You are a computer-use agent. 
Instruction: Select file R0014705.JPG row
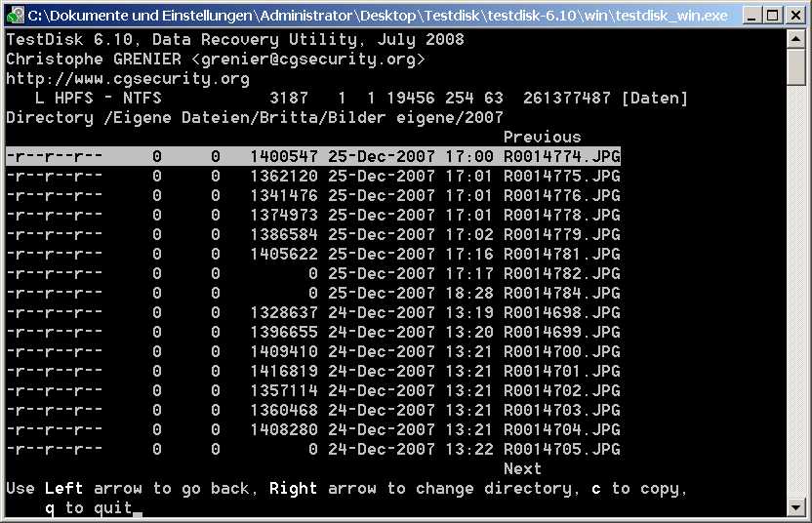pyautogui.click(x=313, y=449)
